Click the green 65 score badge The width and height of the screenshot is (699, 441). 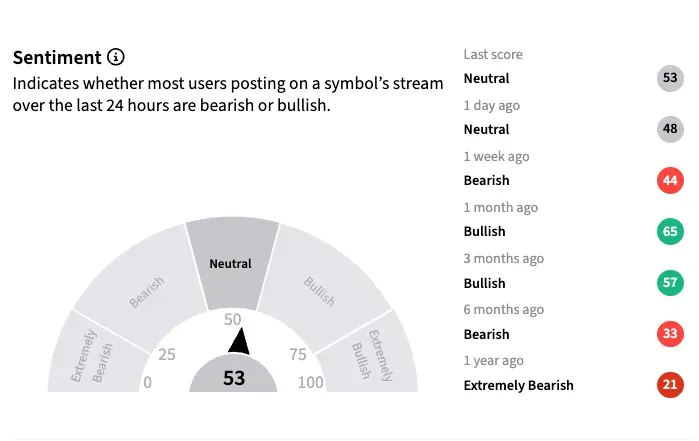click(x=670, y=231)
